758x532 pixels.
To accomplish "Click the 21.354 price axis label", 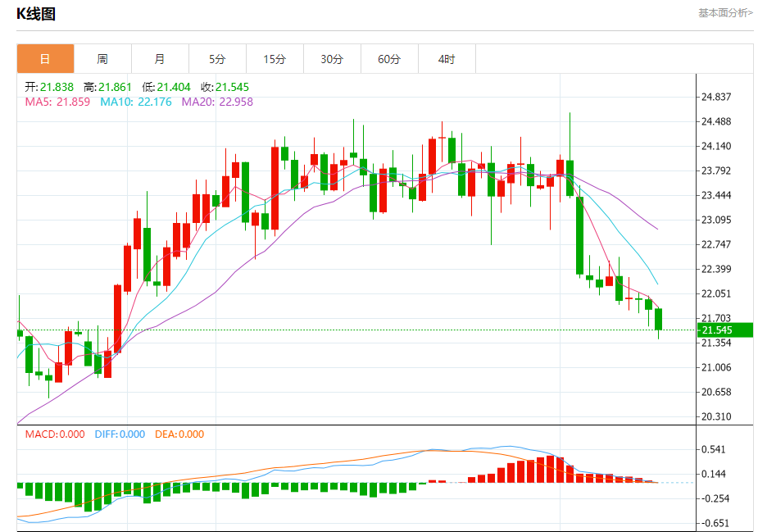I will click(716, 343).
